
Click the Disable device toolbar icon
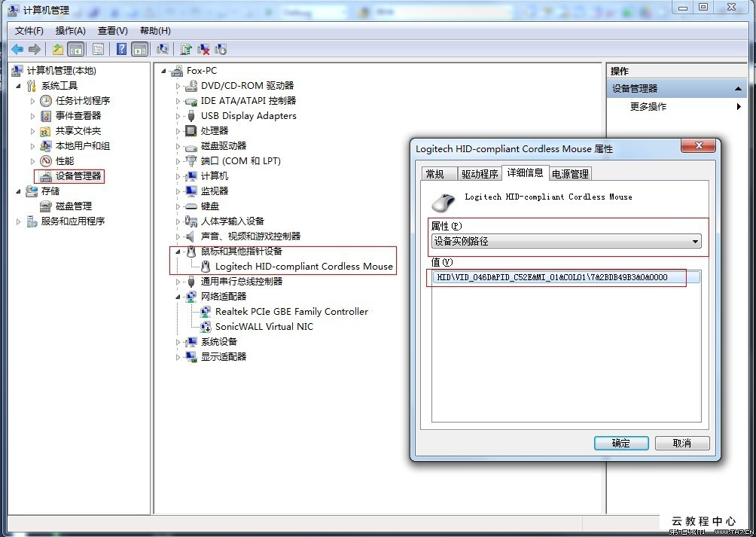pyautogui.click(x=221, y=49)
